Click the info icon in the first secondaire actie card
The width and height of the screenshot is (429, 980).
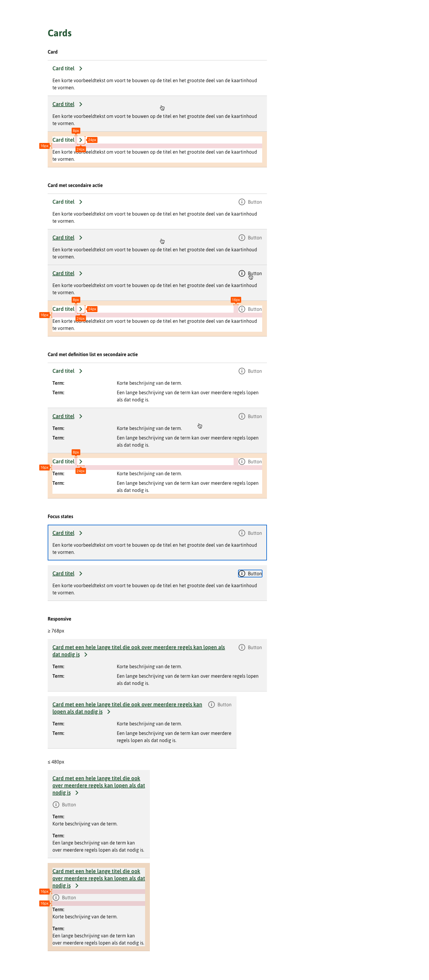coord(242,202)
